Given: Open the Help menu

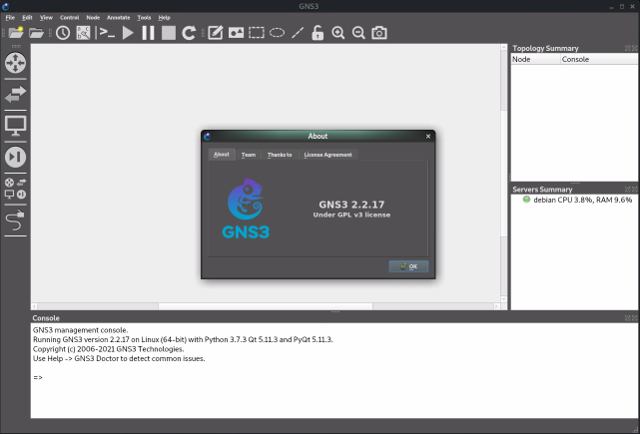Looking at the screenshot, I should pos(164,18).
